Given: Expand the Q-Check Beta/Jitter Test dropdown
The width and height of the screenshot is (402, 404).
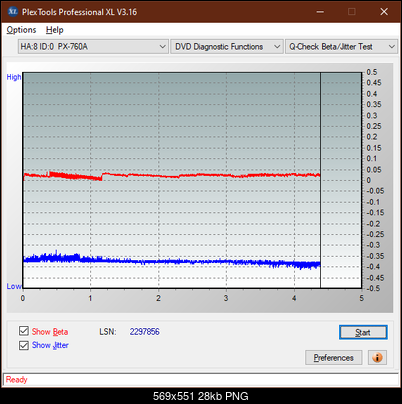Looking at the screenshot, I should tap(341, 47).
